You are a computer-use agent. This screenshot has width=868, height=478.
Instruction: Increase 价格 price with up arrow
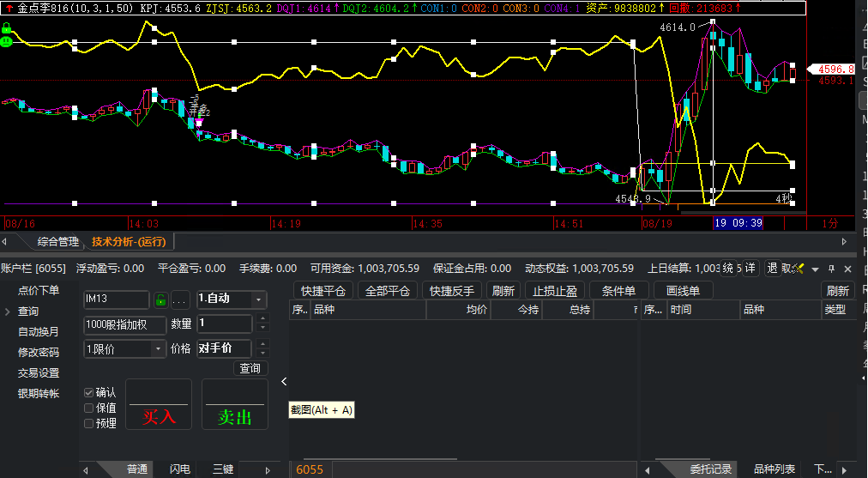point(263,343)
